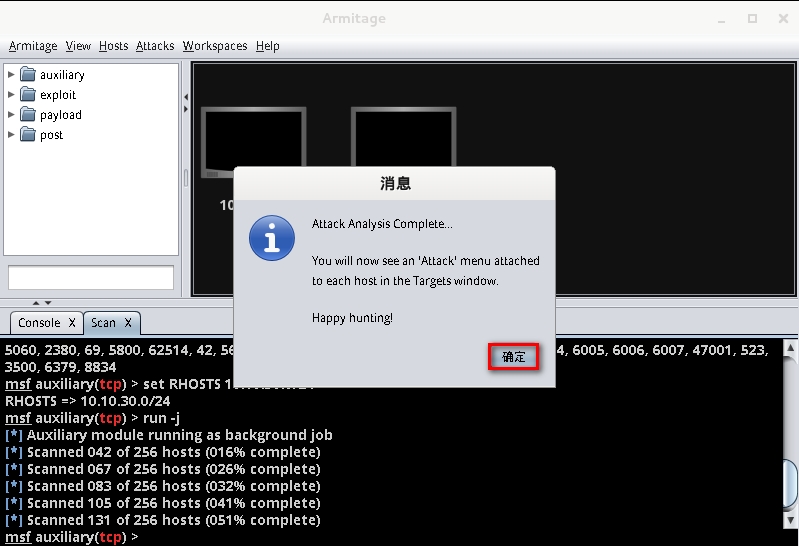799x546 pixels.
Task: Click the exploit label in module tree
Action: coord(58,95)
